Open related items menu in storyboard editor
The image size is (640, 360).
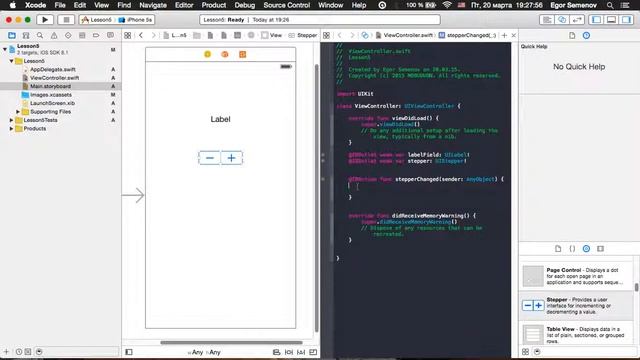point(128,36)
